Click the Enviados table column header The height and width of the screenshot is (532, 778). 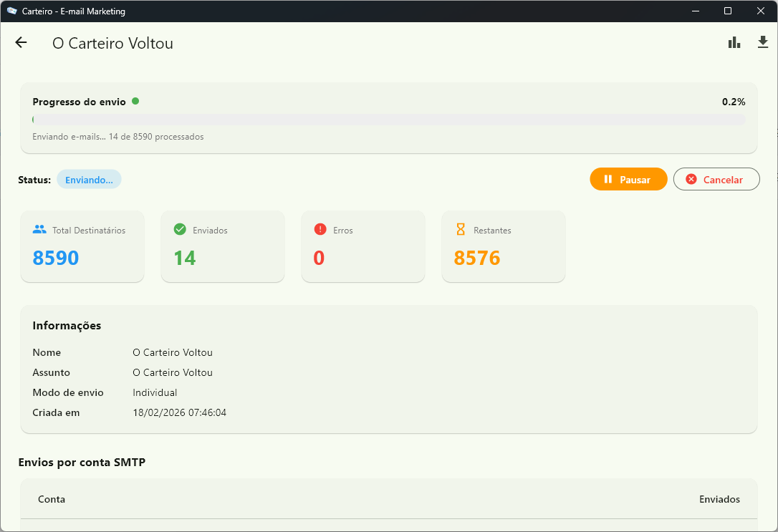tap(719, 499)
